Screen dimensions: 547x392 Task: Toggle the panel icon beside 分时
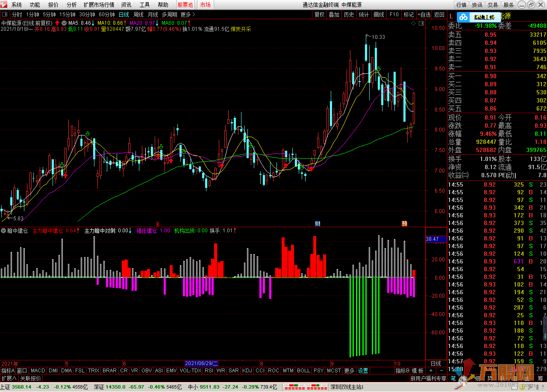coord(5,15)
